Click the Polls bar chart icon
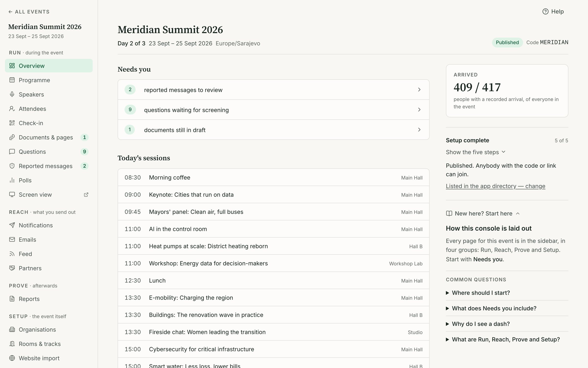The height and width of the screenshot is (368, 588). [12, 180]
